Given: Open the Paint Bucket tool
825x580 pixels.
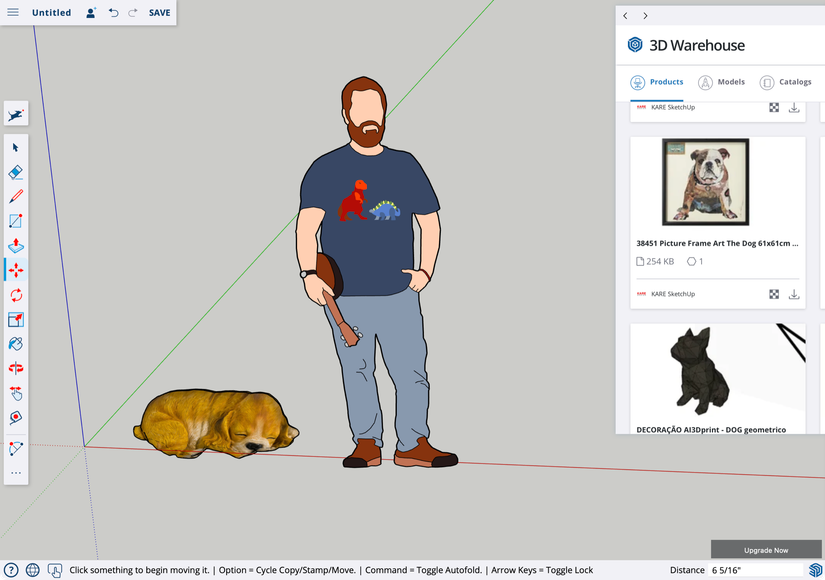Looking at the screenshot, I should tap(15, 343).
